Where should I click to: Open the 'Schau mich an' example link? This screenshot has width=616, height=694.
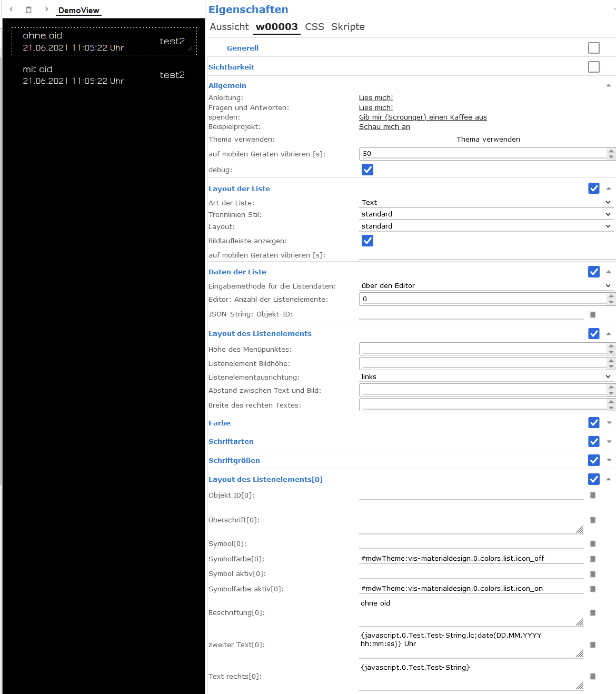coord(384,127)
